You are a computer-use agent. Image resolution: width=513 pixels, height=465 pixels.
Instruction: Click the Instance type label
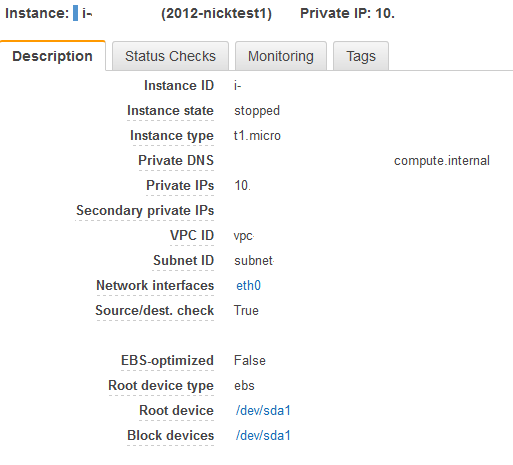click(x=172, y=136)
